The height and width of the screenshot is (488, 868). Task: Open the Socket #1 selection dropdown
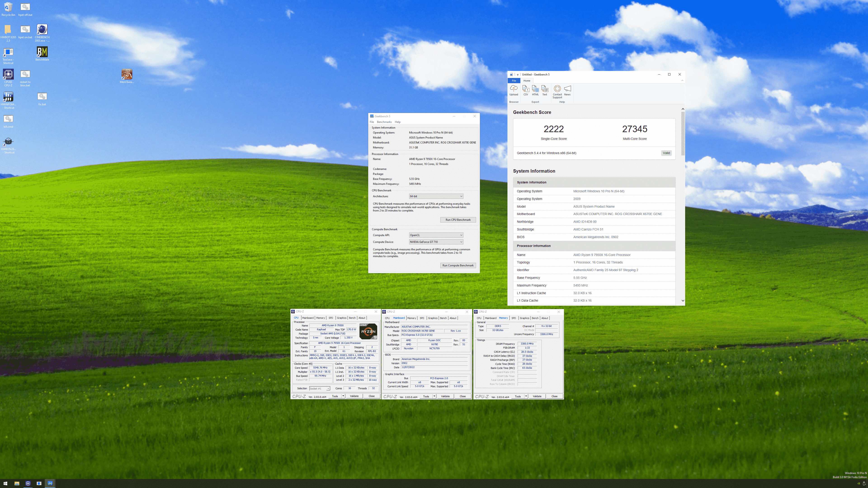(x=319, y=388)
